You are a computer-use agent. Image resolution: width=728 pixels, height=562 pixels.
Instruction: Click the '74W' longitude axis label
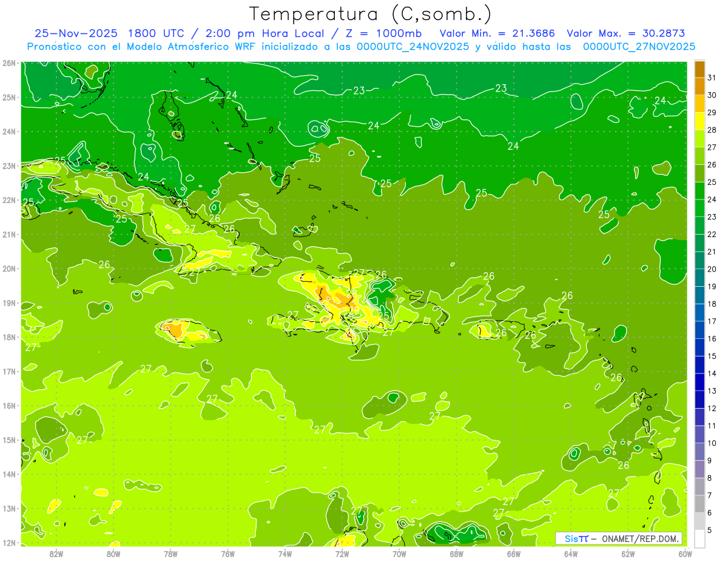coord(285,554)
